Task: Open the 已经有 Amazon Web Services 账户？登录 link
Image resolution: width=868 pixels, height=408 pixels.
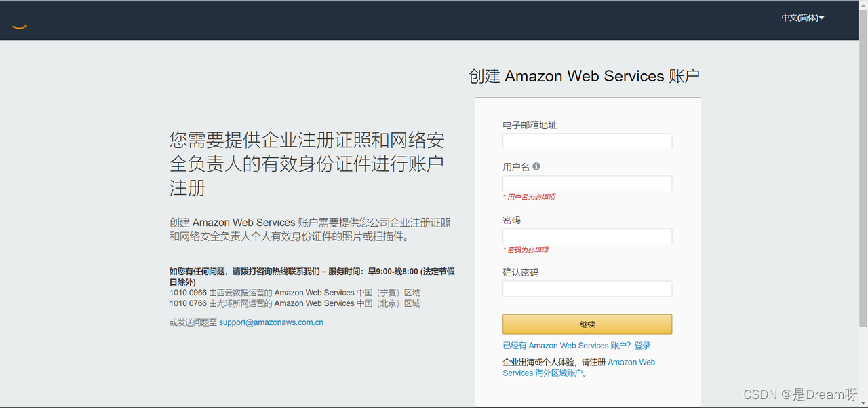Action: point(576,346)
